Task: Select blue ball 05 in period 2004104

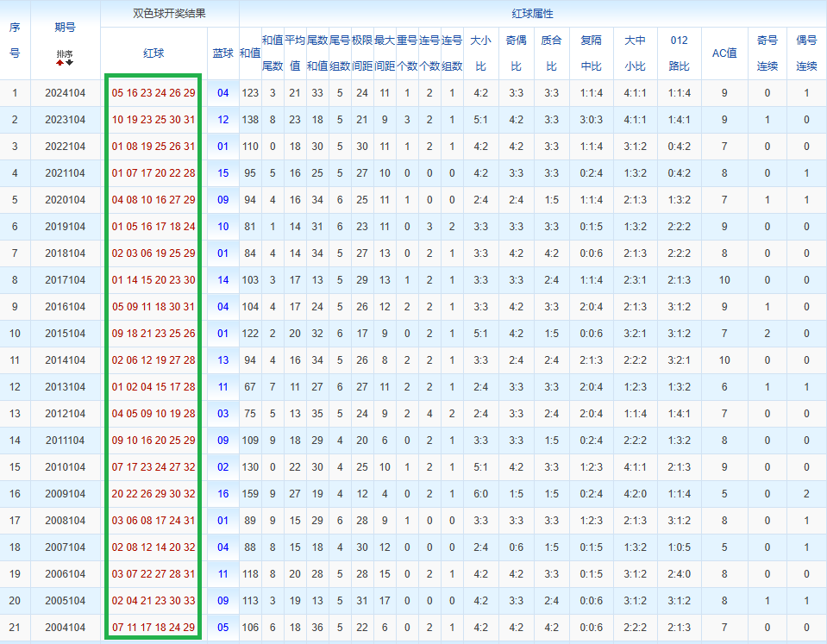Action: [223, 628]
